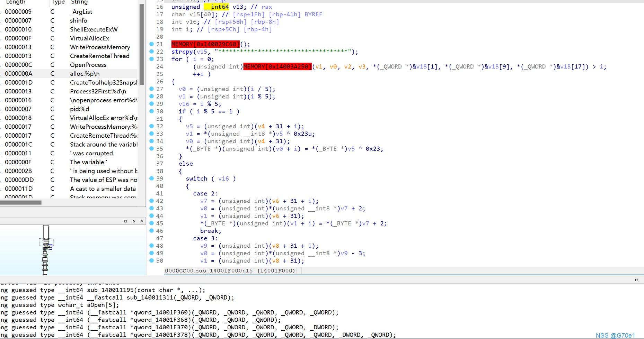644x339 pixels.
Task: Click strcpy function call on line 22
Action: pos(182,52)
